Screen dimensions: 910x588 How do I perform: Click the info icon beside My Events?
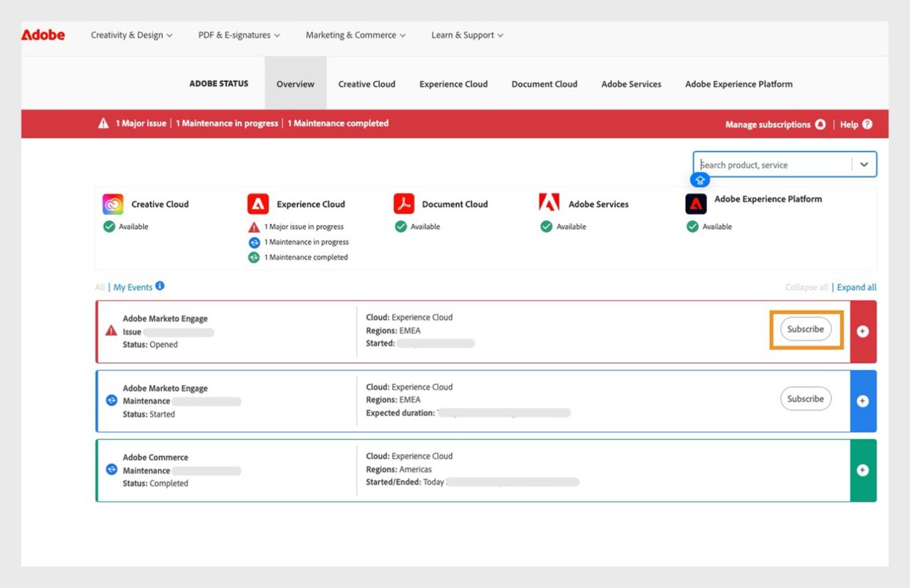[x=159, y=286]
